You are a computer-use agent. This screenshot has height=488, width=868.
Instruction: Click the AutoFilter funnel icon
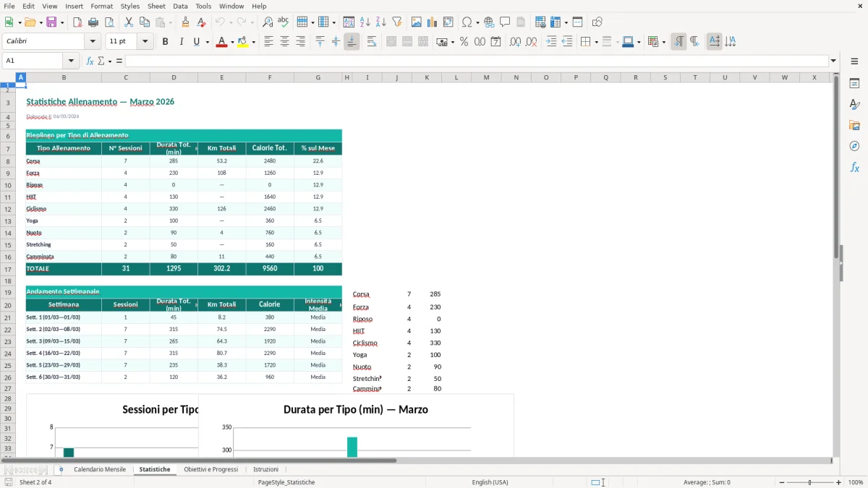pos(396,22)
